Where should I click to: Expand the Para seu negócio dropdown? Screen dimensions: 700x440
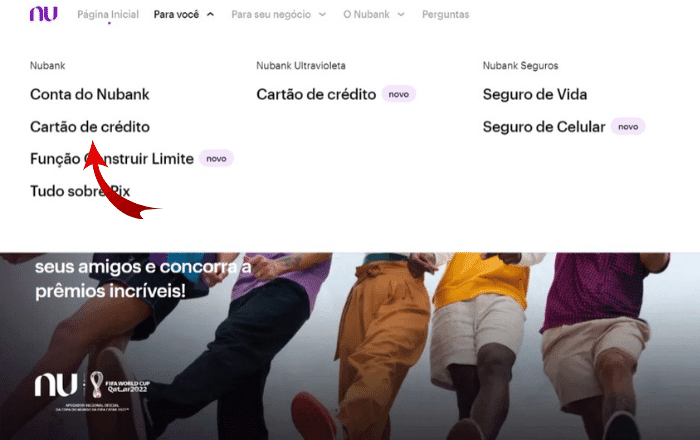(x=279, y=15)
